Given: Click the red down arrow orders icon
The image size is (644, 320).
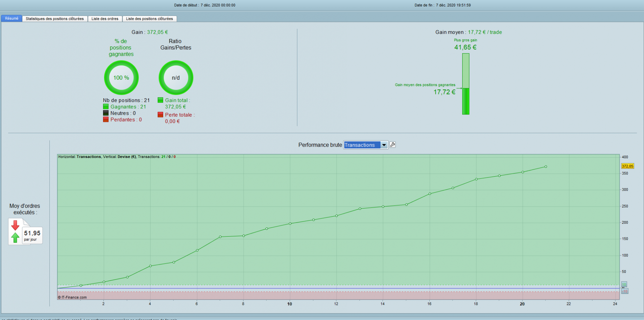Looking at the screenshot, I should coord(15,225).
